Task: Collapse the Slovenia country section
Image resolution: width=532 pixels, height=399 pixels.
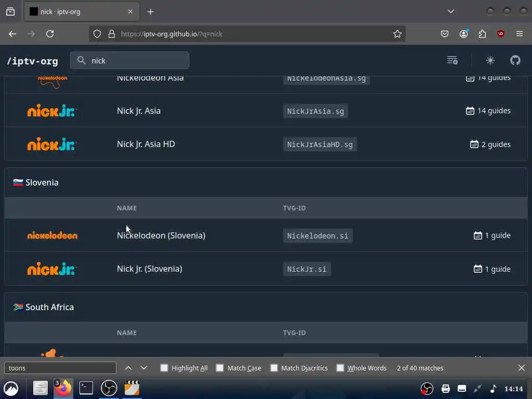Action: (x=266, y=182)
